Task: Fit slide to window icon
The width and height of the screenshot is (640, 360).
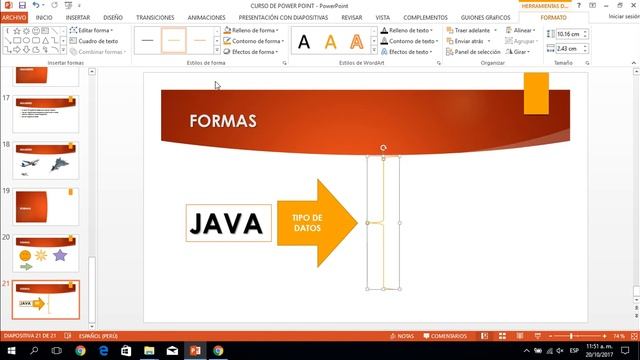Action: tap(634, 336)
